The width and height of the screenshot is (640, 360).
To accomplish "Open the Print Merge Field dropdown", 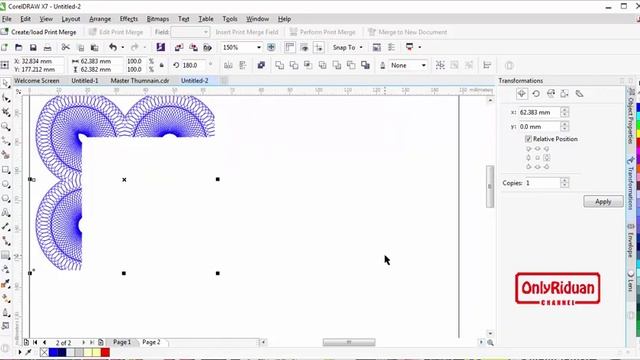I will [205, 32].
